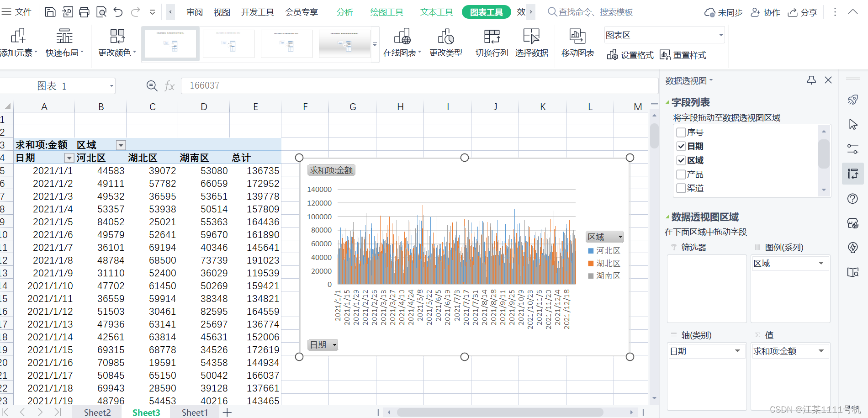Close the 数据透视图 side pane
Viewport: 868px width, 418px height.
pos(828,80)
